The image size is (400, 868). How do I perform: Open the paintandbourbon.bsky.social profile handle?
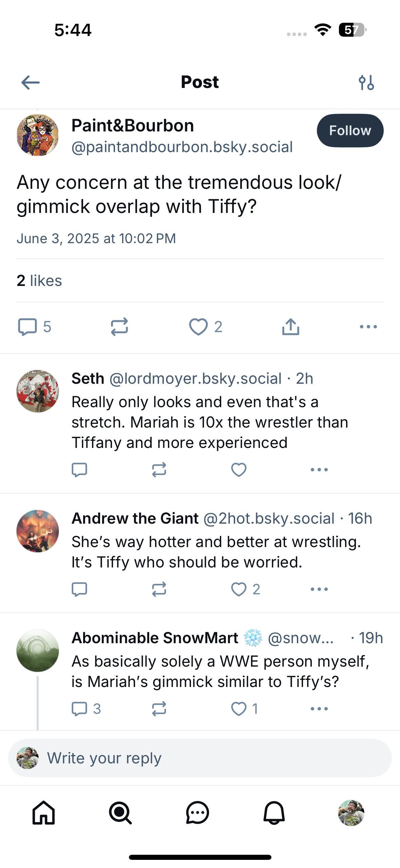point(182,147)
